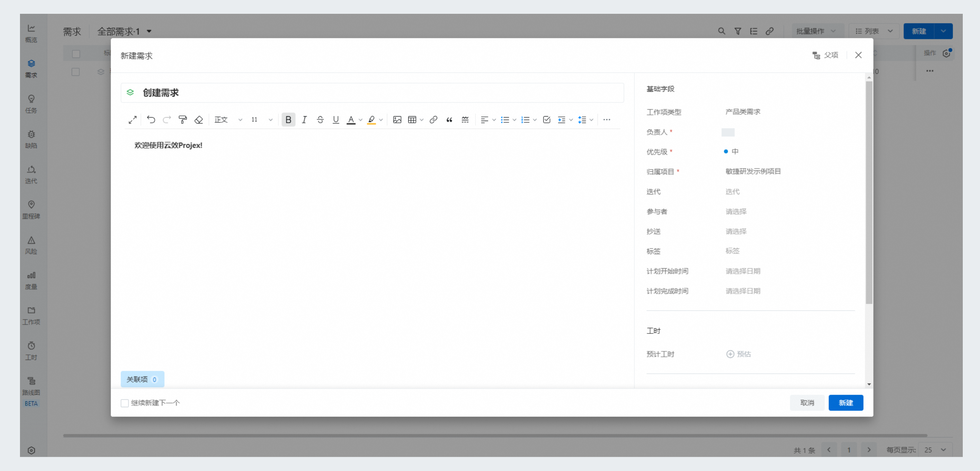Close the 新建需求 dialog
980x471 pixels.
coord(858,55)
